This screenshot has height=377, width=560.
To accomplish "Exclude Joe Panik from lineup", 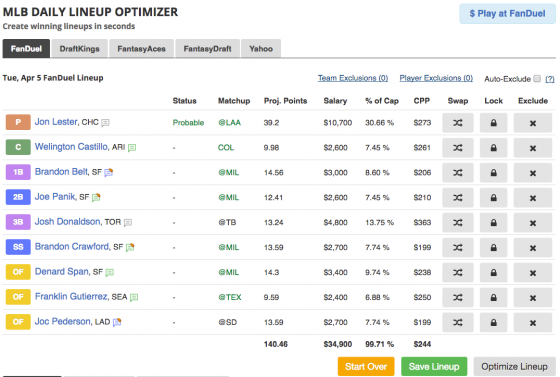I will click(532, 198).
